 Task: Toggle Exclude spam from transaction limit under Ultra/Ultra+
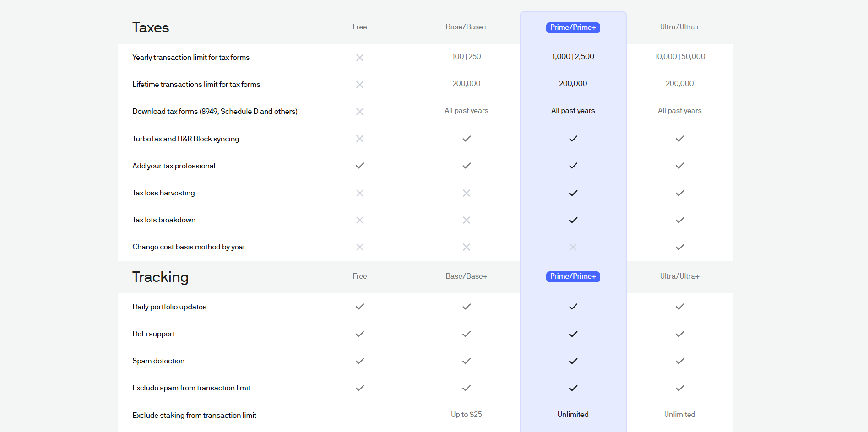click(x=679, y=388)
